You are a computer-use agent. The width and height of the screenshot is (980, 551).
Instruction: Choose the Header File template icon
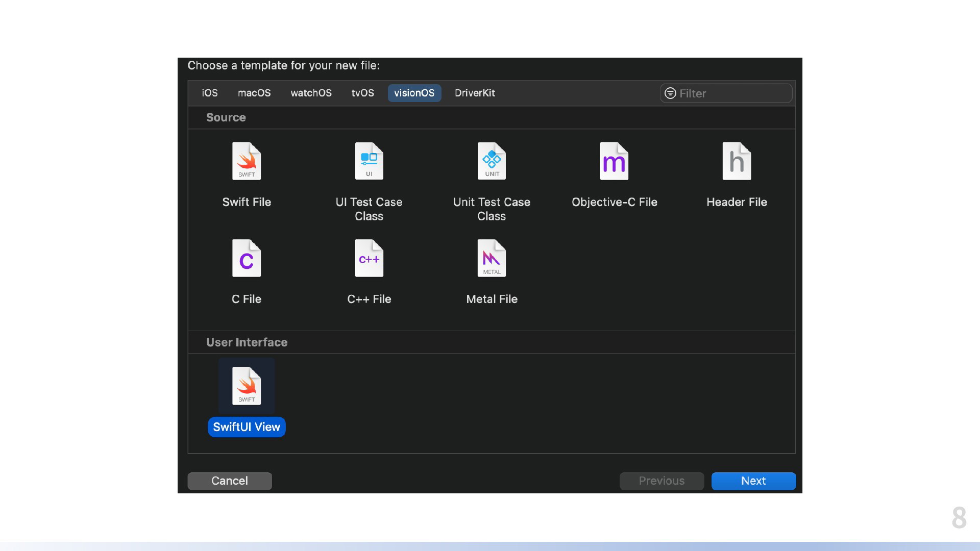click(x=737, y=161)
